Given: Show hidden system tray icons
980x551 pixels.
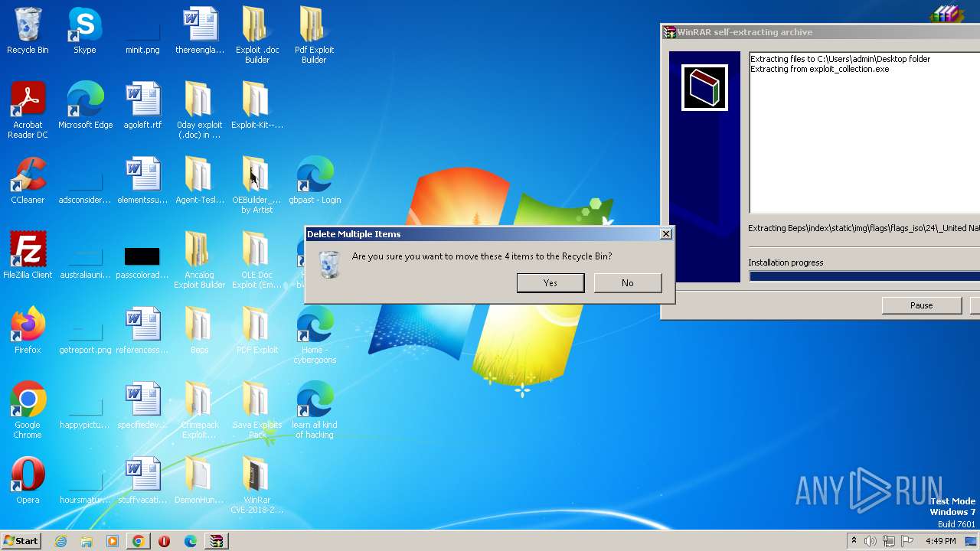Looking at the screenshot, I should [854, 541].
